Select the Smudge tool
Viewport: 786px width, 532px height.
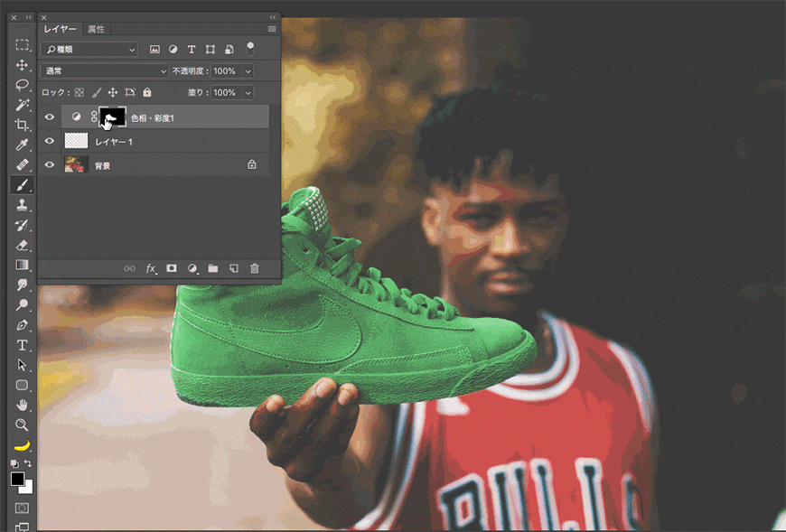[22, 285]
